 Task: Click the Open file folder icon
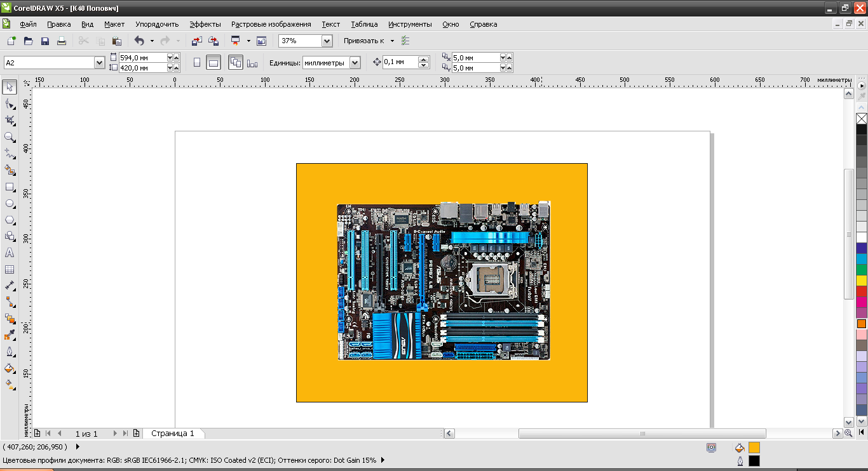28,41
